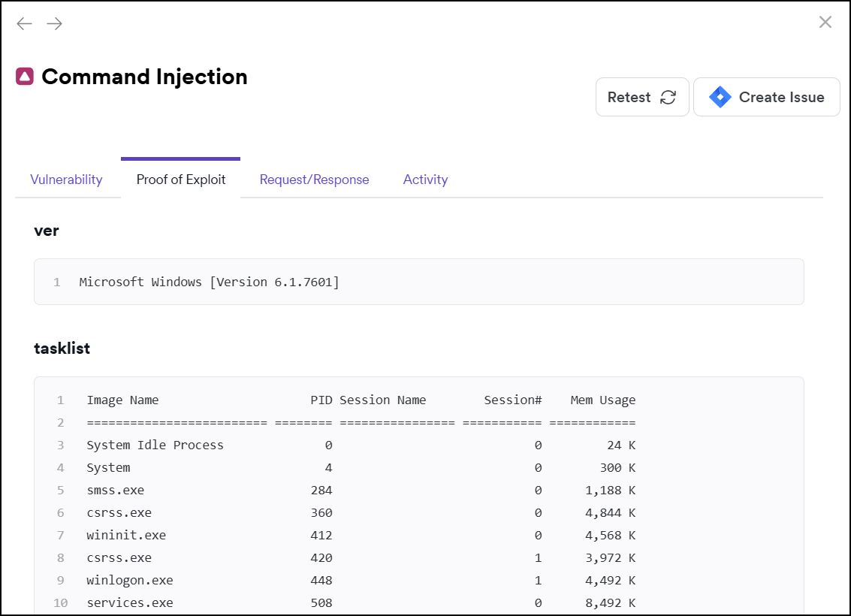Click the Command Injection severity badge icon
This screenshot has width=851, height=616.
pos(23,76)
